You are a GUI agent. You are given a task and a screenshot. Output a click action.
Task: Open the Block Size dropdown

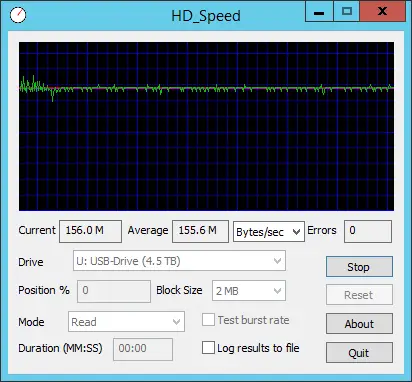click(x=249, y=291)
